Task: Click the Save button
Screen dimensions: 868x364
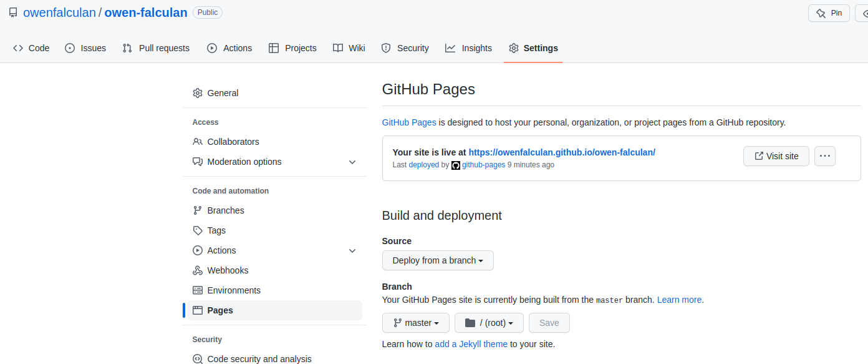Action: click(x=549, y=323)
